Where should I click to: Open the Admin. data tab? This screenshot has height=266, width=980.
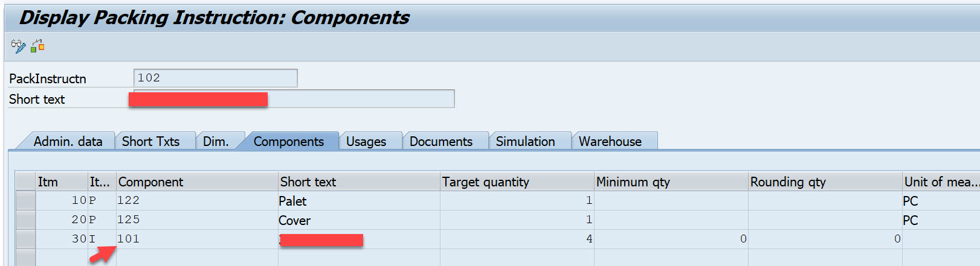(67, 141)
